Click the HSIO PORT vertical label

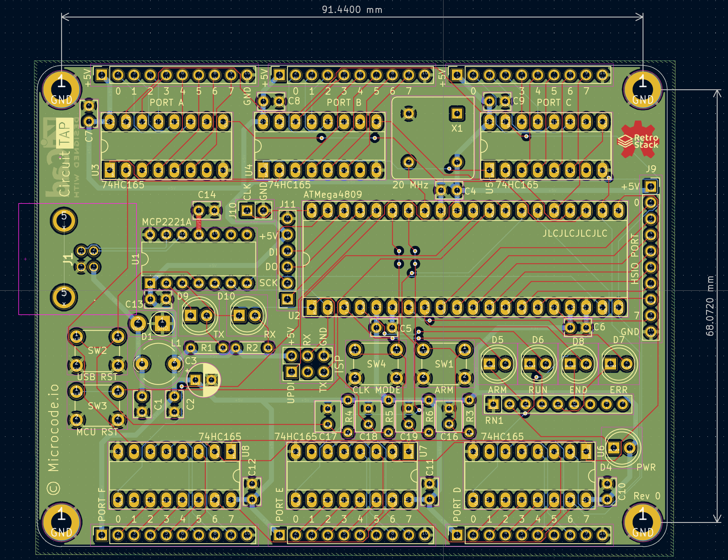point(635,259)
